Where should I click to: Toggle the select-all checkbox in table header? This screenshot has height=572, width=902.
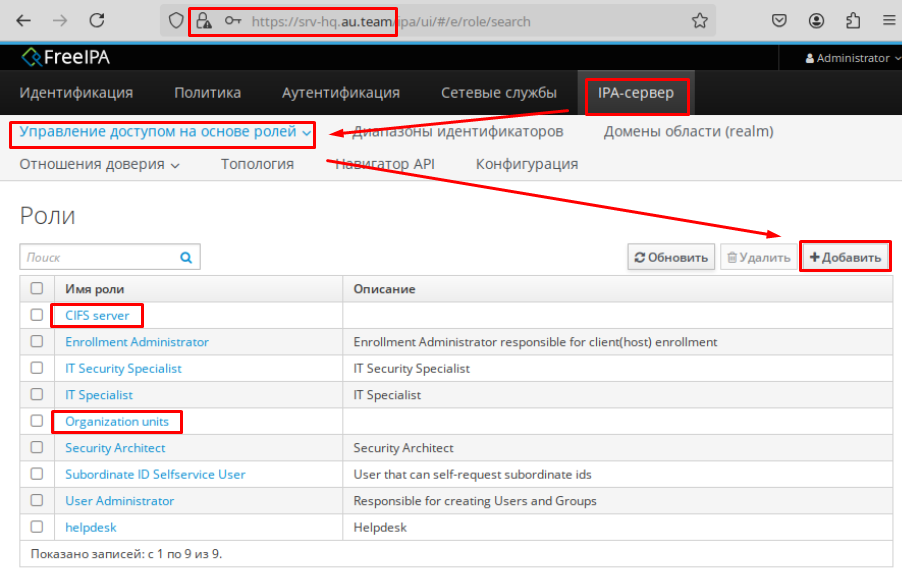click(37, 288)
